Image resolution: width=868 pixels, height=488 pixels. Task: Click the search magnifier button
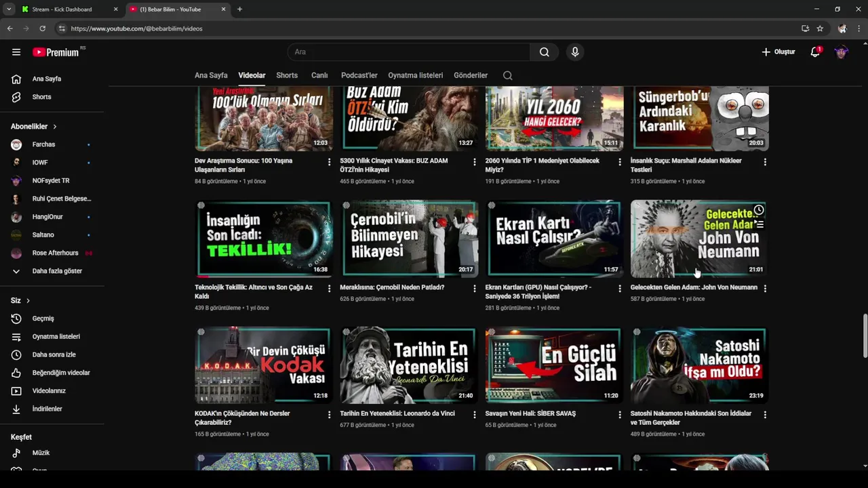click(545, 52)
